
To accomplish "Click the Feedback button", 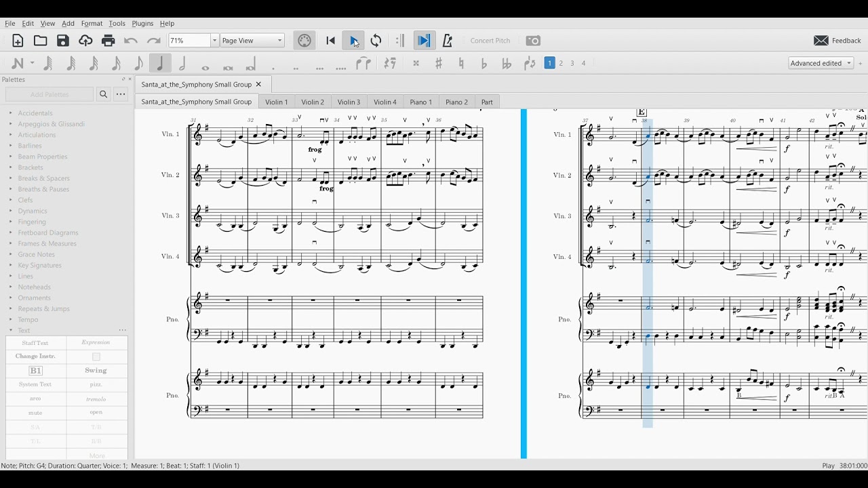I will tap(837, 41).
